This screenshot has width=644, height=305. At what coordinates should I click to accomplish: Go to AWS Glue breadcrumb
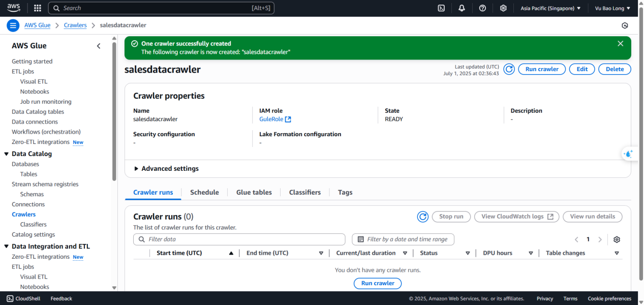click(37, 25)
